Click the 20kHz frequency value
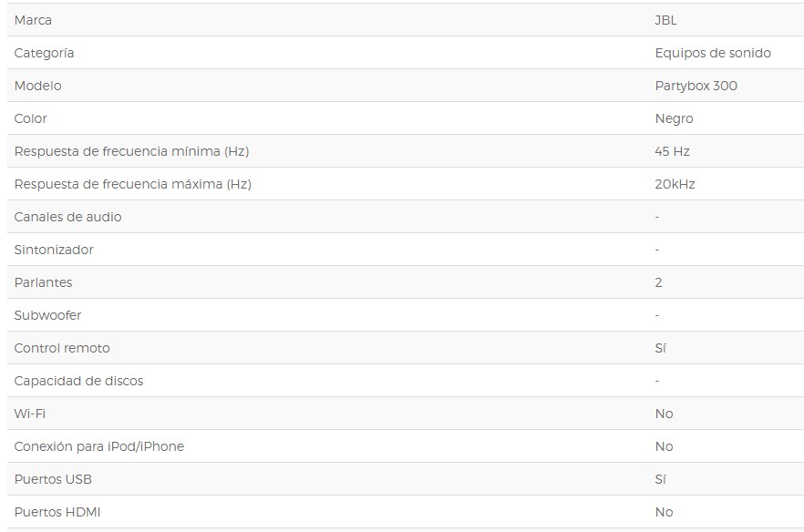The width and height of the screenshot is (804, 532). tap(675, 184)
